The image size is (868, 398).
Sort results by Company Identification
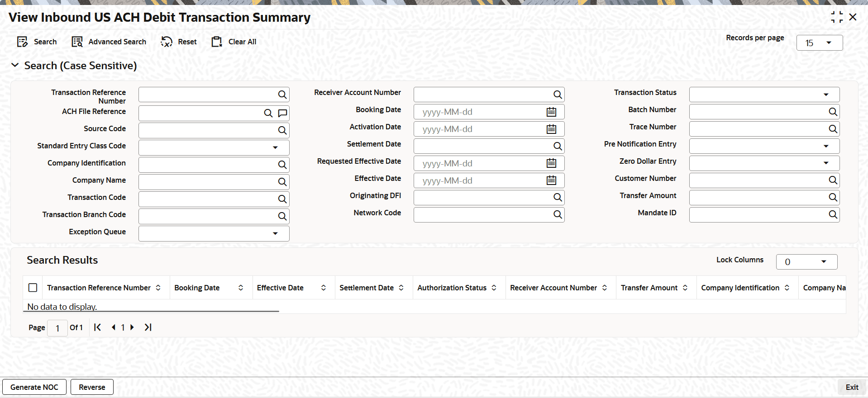(787, 288)
